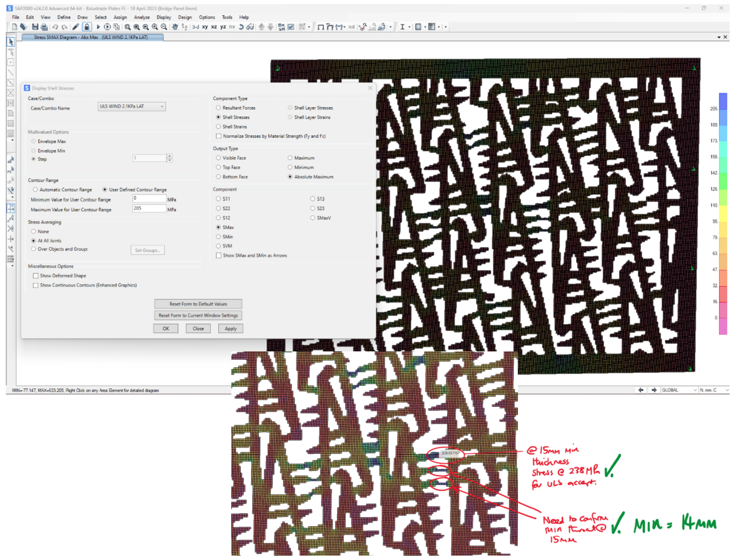The image size is (733, 560).
Task: Open the Analyze menu
Action: click(142, 17)
